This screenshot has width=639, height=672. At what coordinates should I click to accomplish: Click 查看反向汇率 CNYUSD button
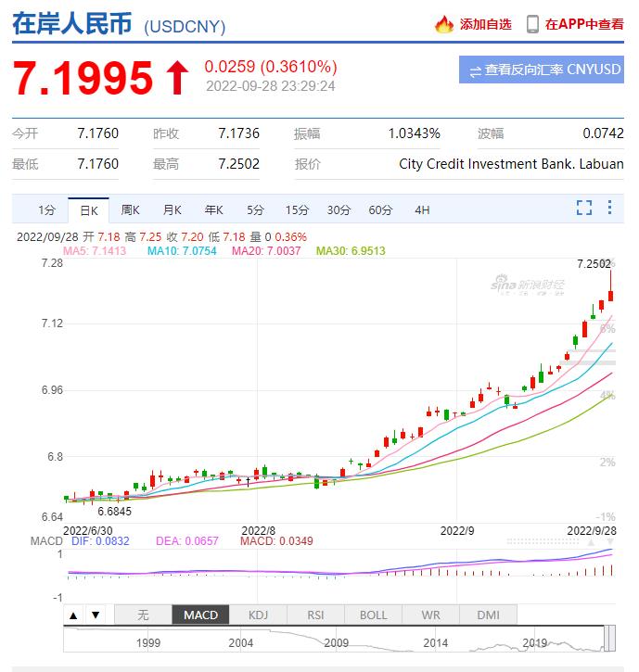tap(542, 70)
